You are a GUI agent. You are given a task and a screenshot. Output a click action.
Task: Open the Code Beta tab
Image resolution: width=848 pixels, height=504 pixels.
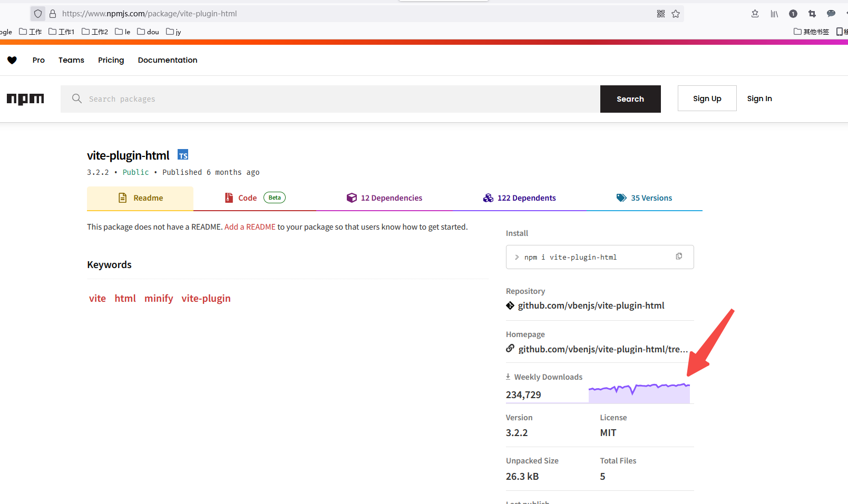255,198
